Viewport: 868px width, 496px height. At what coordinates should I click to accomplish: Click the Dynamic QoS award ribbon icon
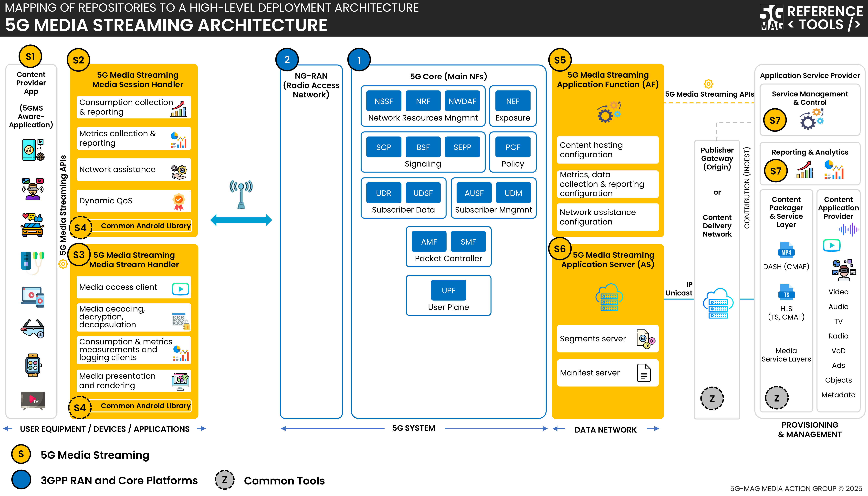(178, 201)
